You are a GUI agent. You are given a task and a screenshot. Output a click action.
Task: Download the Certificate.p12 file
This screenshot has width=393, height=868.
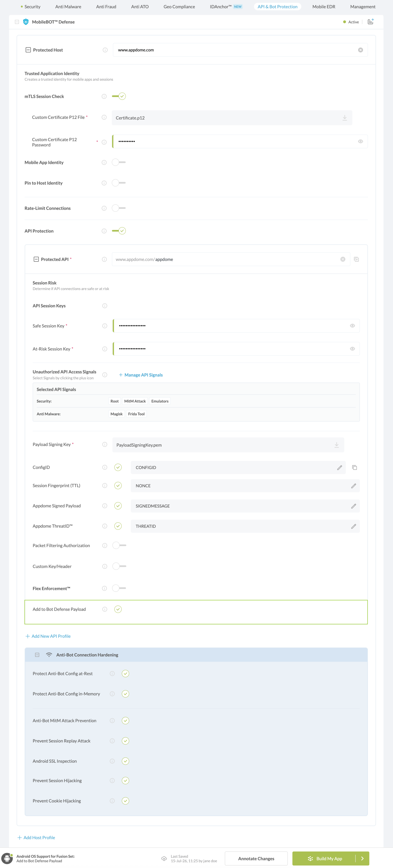(x=344, y=118)
